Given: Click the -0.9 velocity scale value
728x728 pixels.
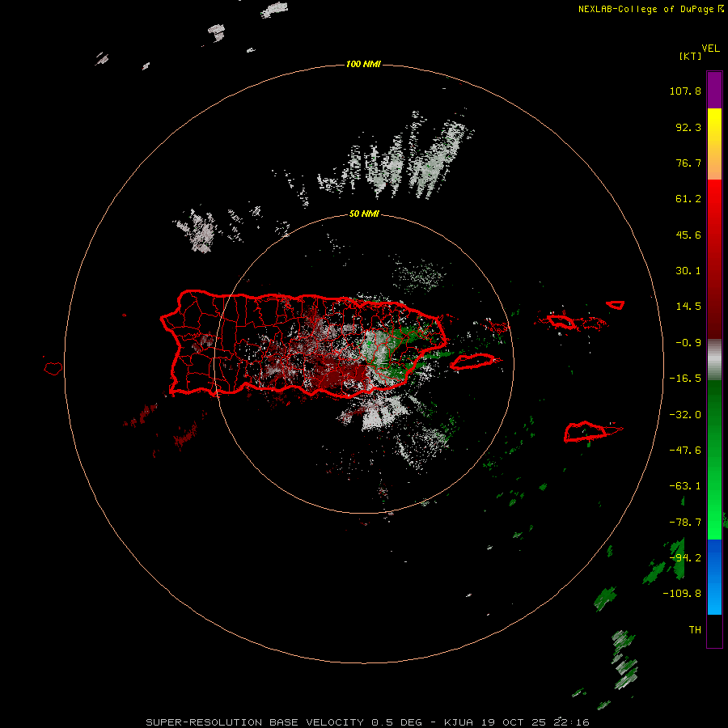Looking at the screenshot, I should pos(688,343).
